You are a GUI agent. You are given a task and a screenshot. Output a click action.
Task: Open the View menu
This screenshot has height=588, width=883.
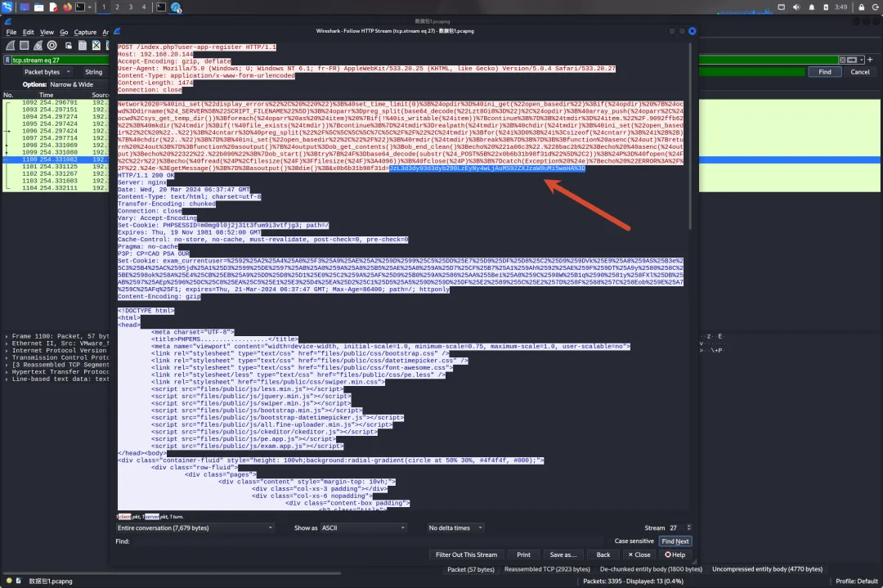(x=47, y=32)
